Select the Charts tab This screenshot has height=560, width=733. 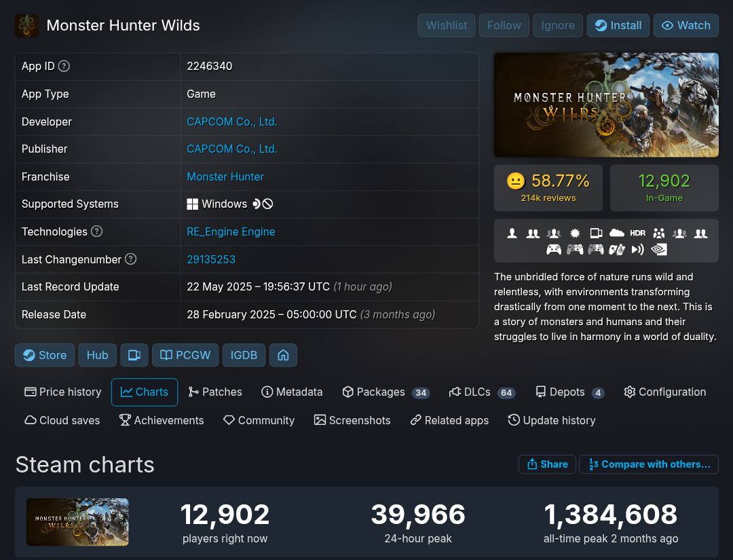pos(145,392)
